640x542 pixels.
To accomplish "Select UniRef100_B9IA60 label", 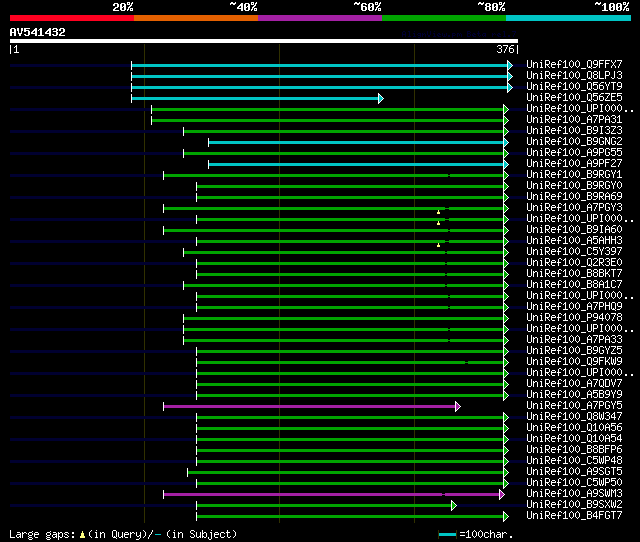I will tap(574, 230).
